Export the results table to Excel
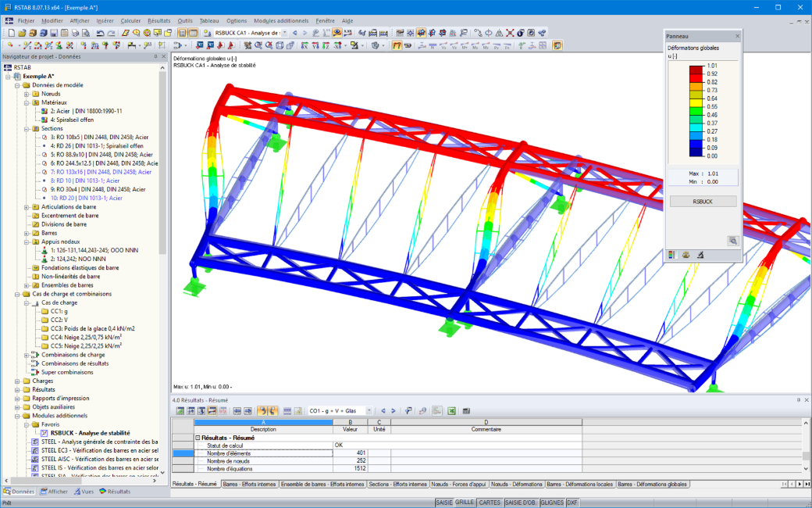812x508 pixels. (x=451, y=410)
